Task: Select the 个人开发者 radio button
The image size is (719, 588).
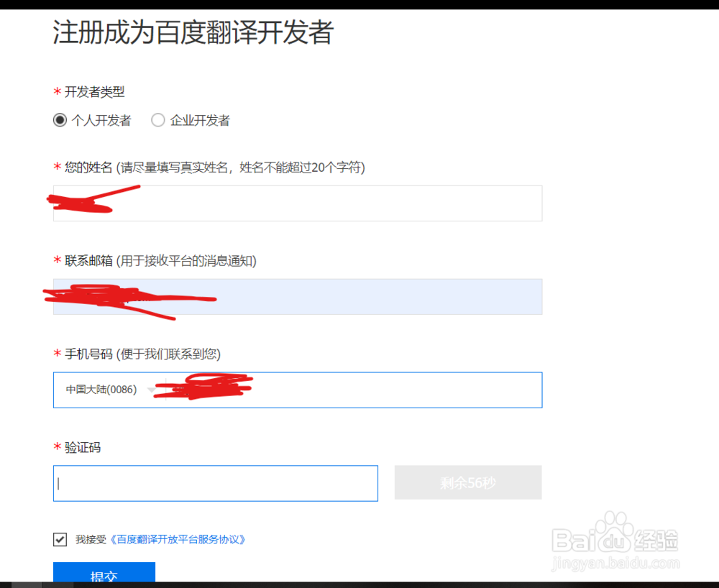Action: click(x=60, y=120)
